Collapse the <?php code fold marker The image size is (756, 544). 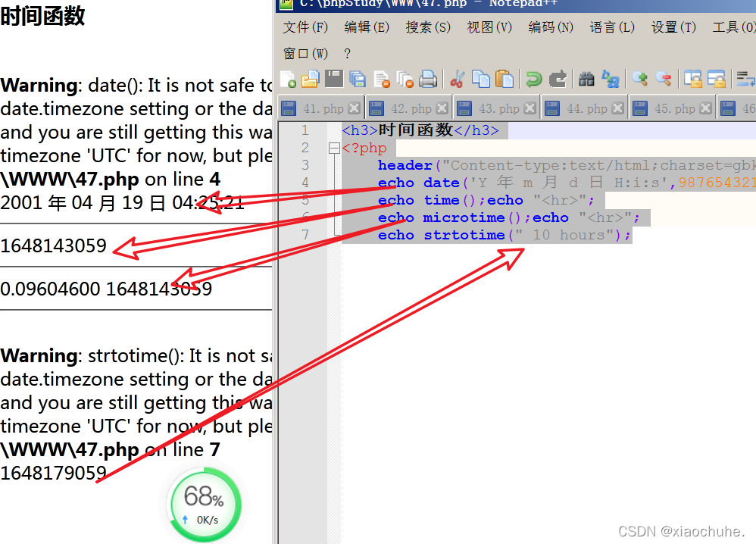point(334,148)
